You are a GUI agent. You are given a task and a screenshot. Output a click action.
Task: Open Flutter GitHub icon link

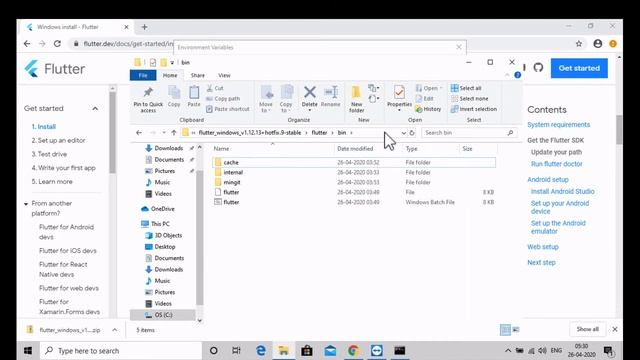pyautogui.click(x=538, y=67)
